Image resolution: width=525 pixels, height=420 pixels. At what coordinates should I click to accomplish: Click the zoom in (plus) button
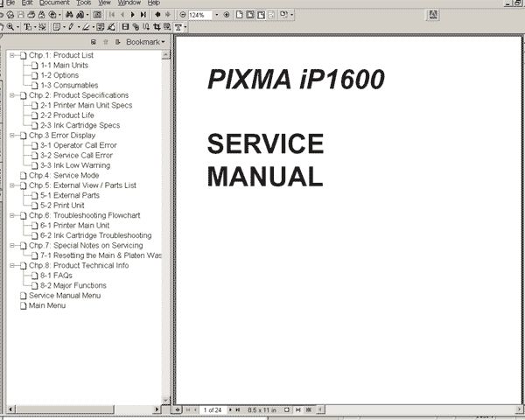(227, 15)
